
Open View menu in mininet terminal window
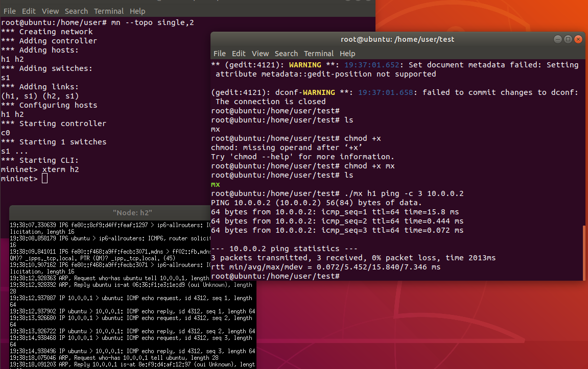pos(50,11)
